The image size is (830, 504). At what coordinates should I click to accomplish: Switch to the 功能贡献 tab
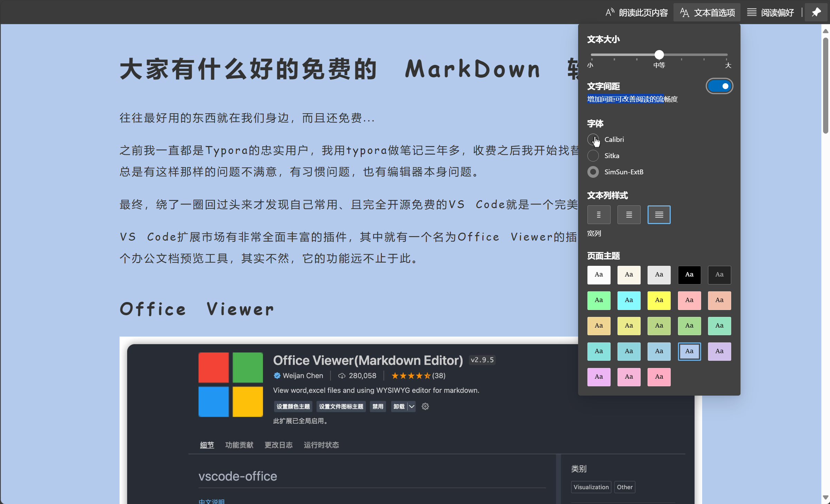[239, 445]
